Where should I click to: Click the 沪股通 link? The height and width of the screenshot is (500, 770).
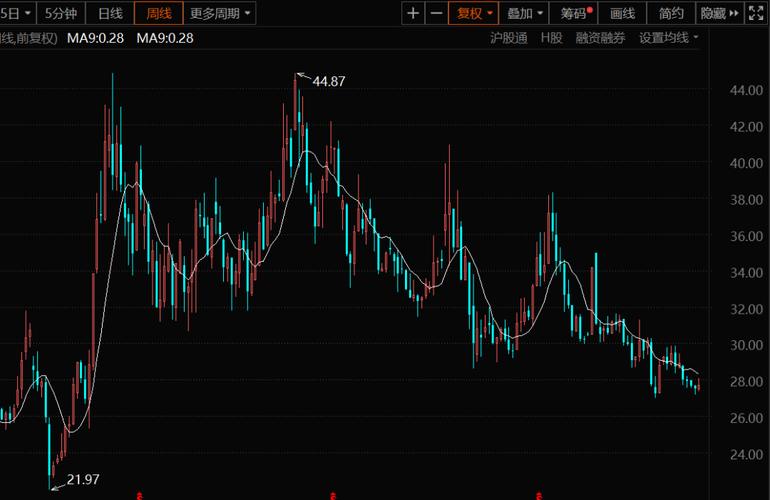tap(508, 37)
